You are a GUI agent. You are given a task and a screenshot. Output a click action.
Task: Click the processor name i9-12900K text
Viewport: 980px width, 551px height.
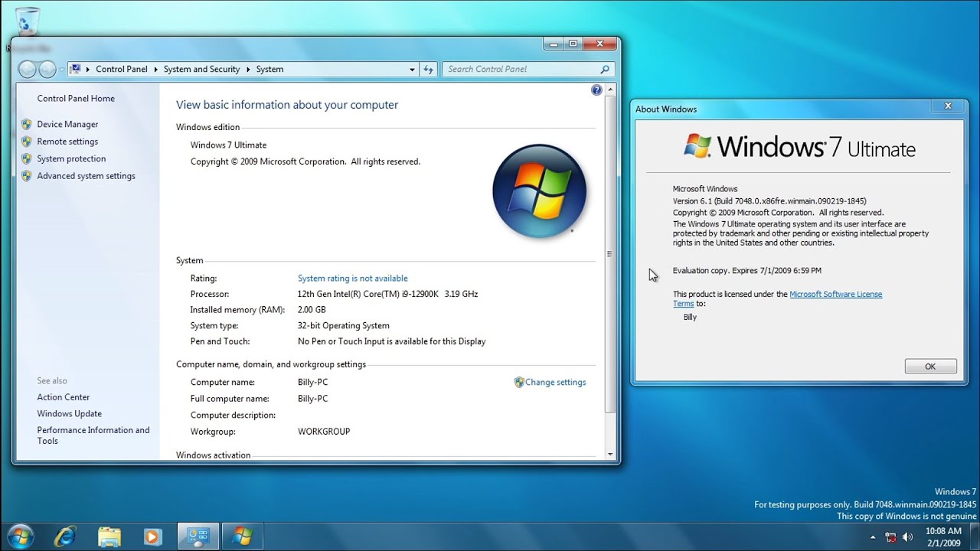pos(387,294)
